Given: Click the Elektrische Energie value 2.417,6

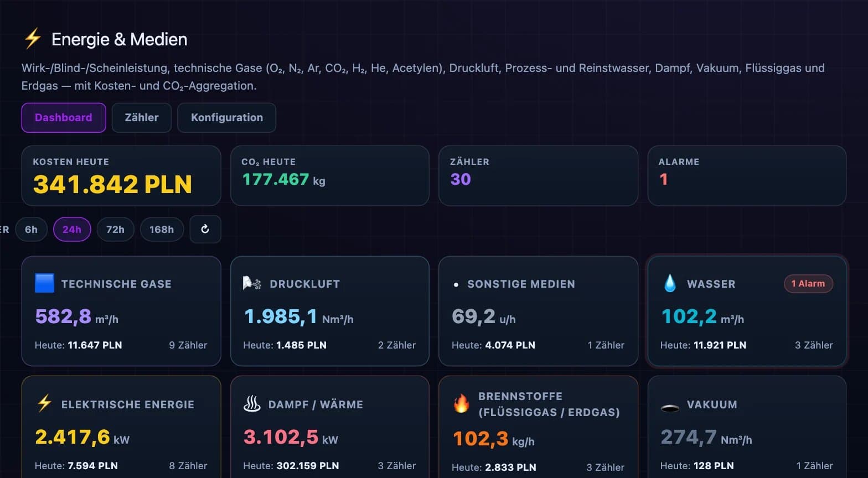Looking at the screenshot, I should (x=73, y=437).
